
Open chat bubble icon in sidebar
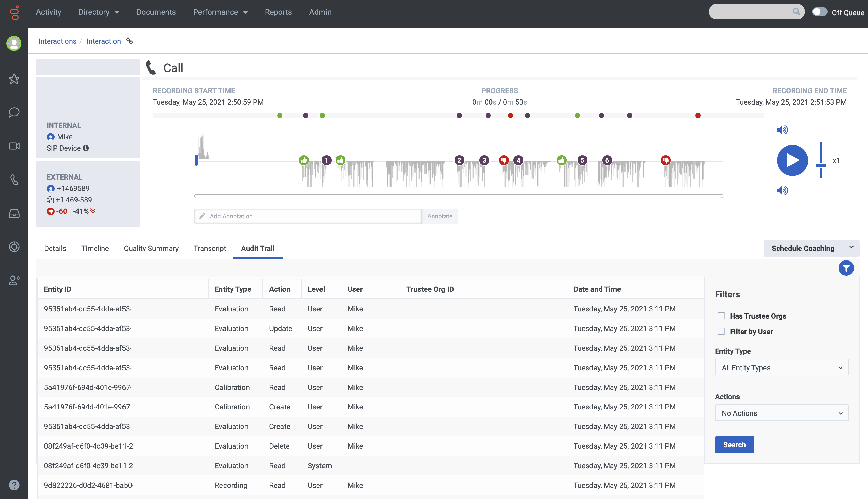(x=14, y=112)
